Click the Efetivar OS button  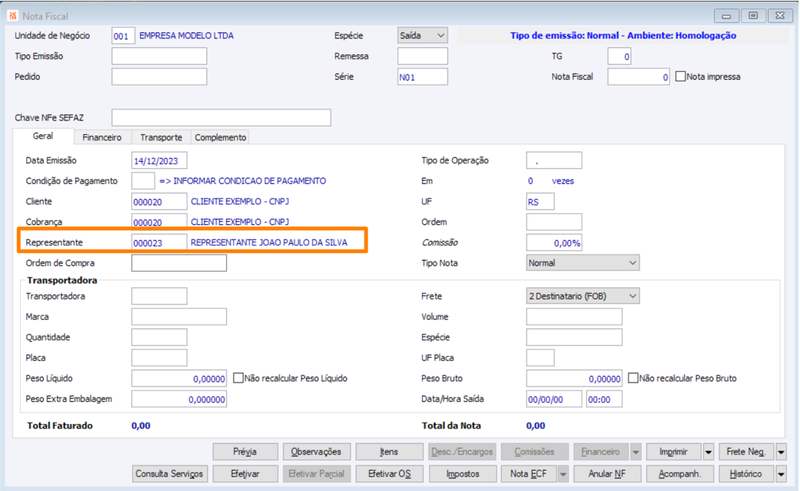389,474
